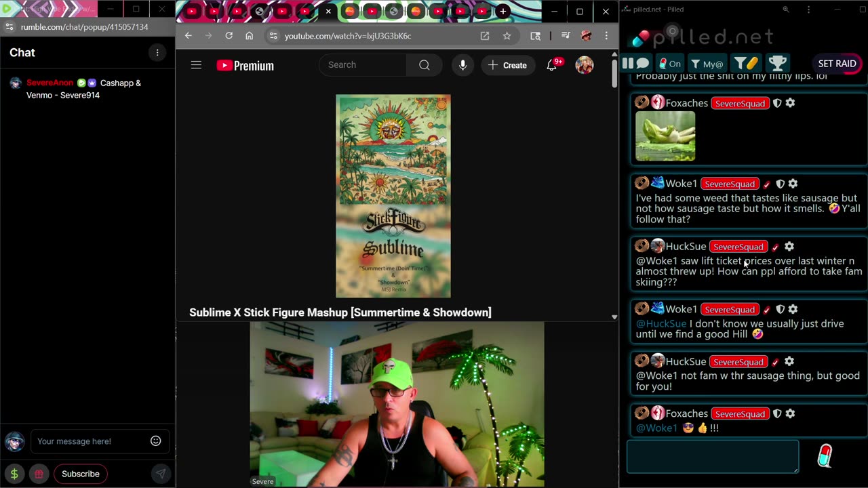Open the trophy leaderboard in Pilled
868x488 pixels.
(x=777, y=64)
